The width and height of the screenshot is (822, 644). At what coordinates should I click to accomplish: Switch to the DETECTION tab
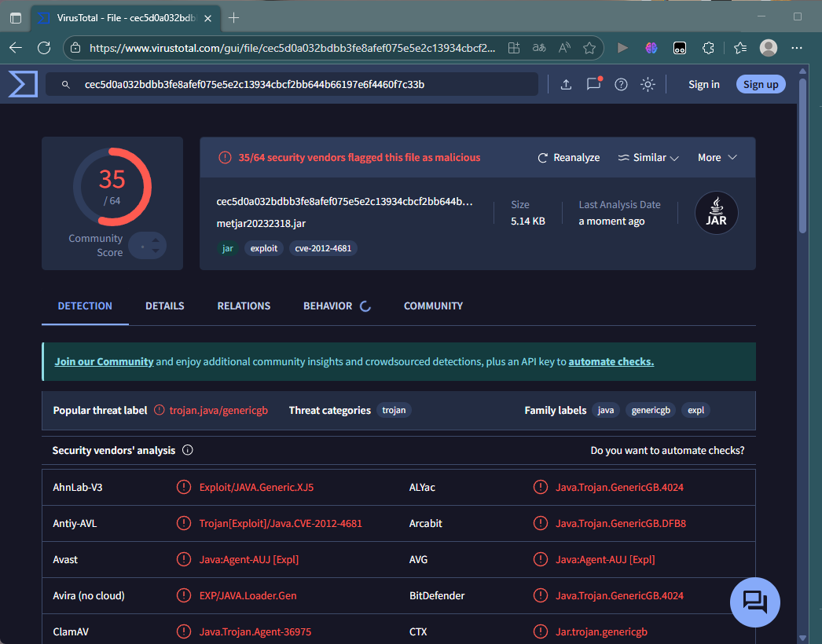coord(85,306)
